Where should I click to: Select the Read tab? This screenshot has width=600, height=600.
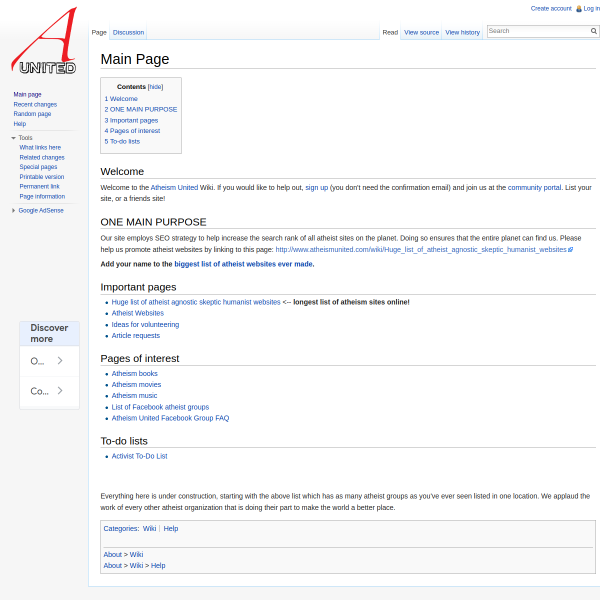[x=390, y=33]
